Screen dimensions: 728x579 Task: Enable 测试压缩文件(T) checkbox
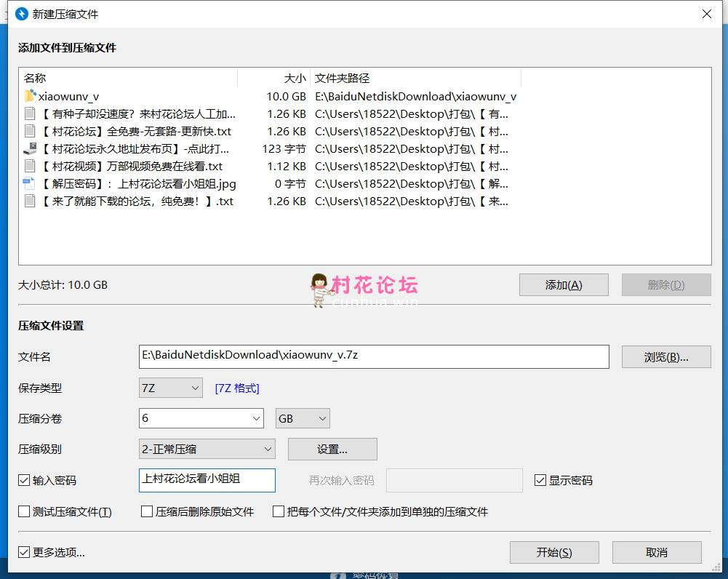click(x=24, y=511)
